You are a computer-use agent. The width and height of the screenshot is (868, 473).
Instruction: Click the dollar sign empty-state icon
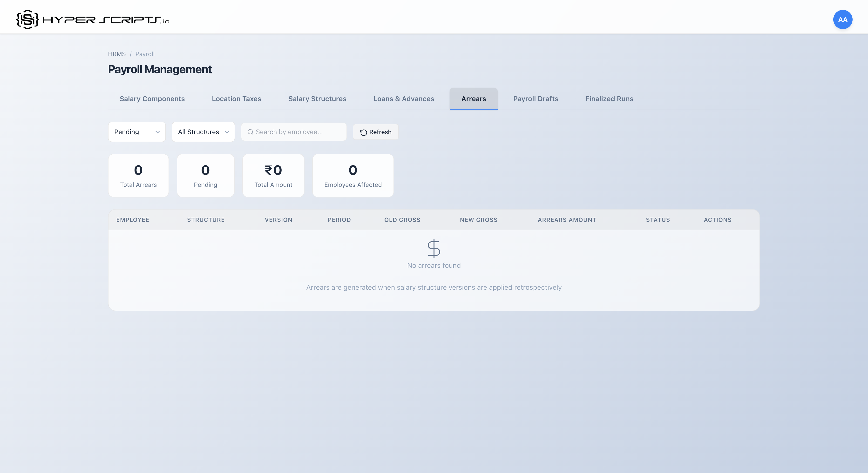point(434,249)
